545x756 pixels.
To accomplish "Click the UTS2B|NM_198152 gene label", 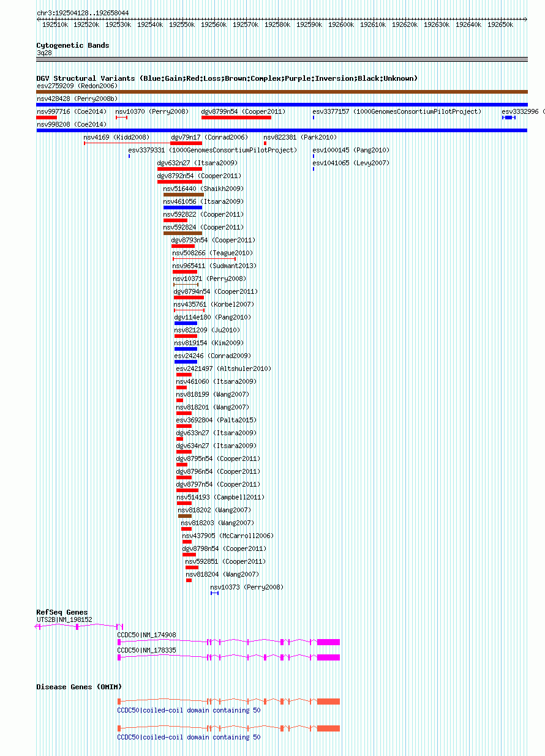I will click(x=64, y=619).
